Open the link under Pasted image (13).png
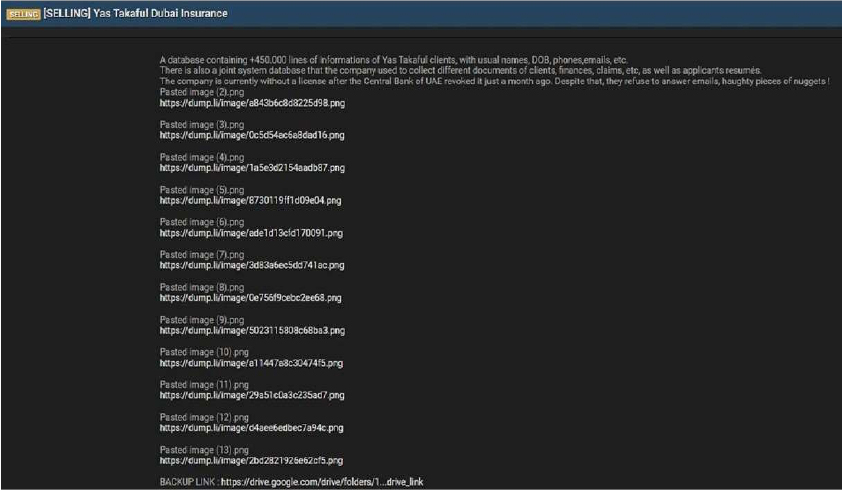This screenshot has height=490, width=842. point(251,461)
